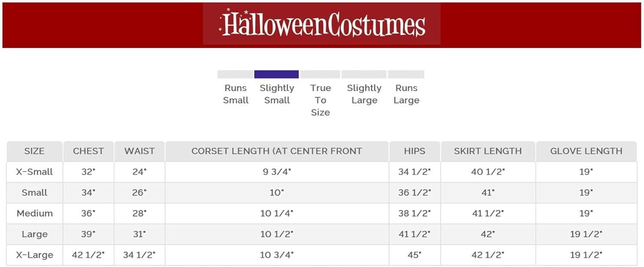The width and height of the screenshot is (644, 267).
Task: Click the CORSET LENGTH column header
Action: [276, 151]
